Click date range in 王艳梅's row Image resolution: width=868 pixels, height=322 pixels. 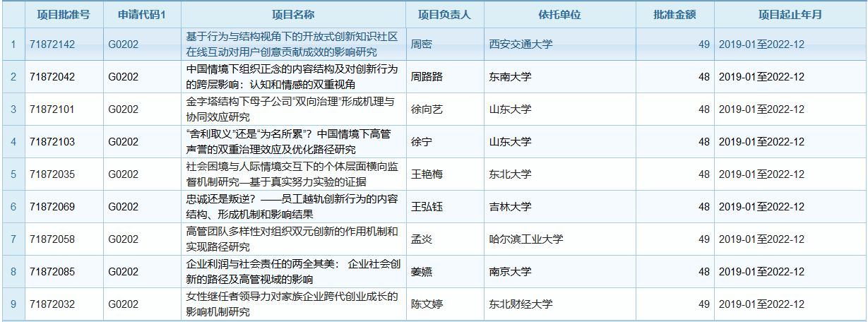tap(761, 174)
